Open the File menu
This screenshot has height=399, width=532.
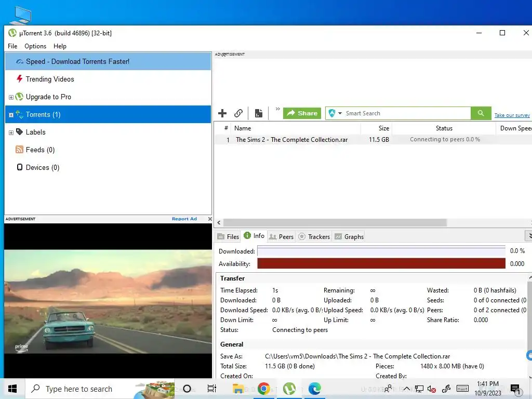(12, 46)
